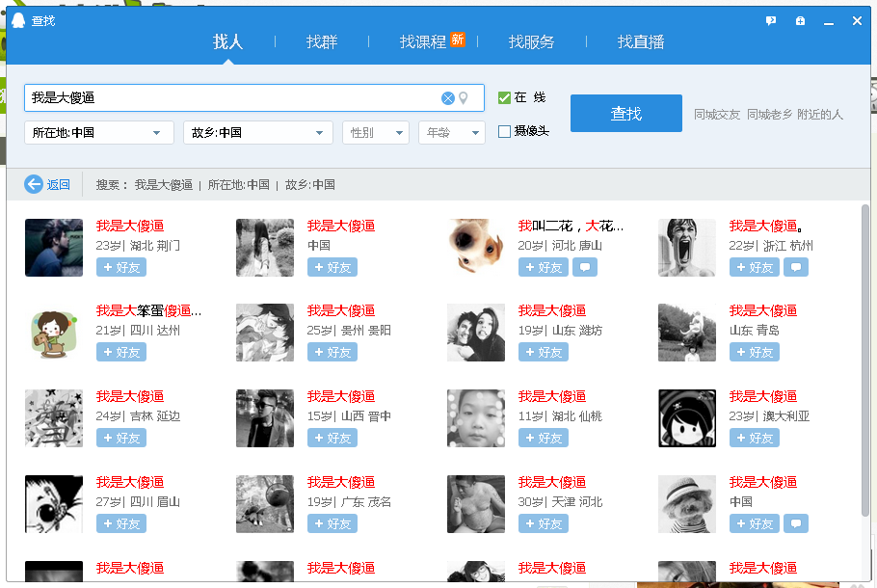Image resolution: width=877 pixels, height=588 pixels.
Task: Add 20岁 河北 唐山 user as friend
Action: 544,267
